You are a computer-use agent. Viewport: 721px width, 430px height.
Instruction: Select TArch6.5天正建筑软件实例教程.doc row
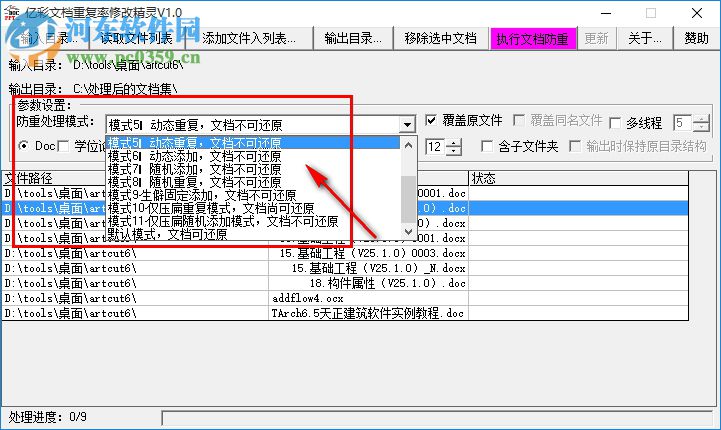(x=345, y=313)
